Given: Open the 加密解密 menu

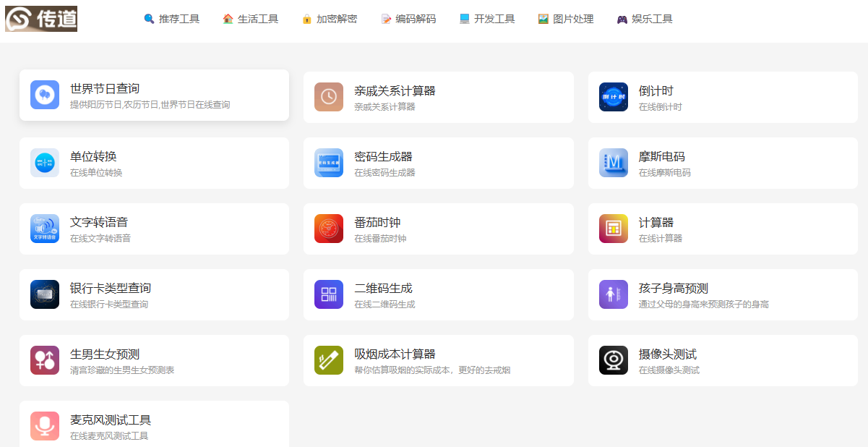Looking at the screenshot, I should coord(337,19).
